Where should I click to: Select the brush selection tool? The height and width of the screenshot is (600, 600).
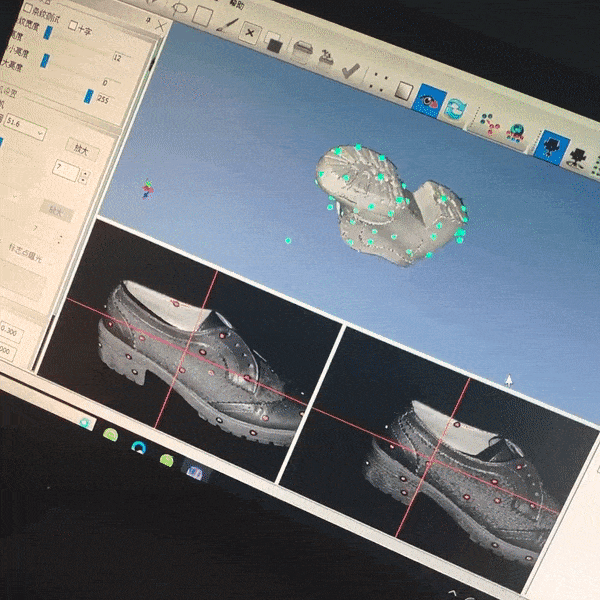coord(227,25)
